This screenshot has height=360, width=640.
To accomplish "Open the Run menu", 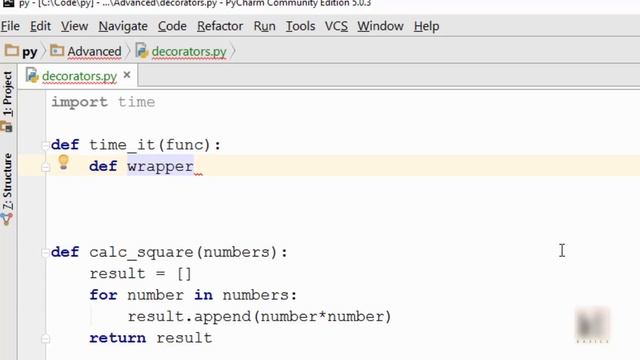I will point(264,26).
